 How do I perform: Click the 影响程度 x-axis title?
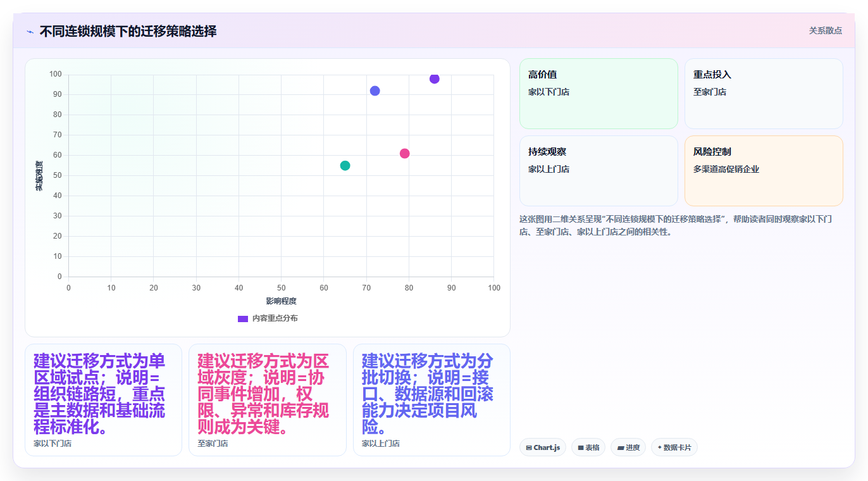tap(281, 301)
